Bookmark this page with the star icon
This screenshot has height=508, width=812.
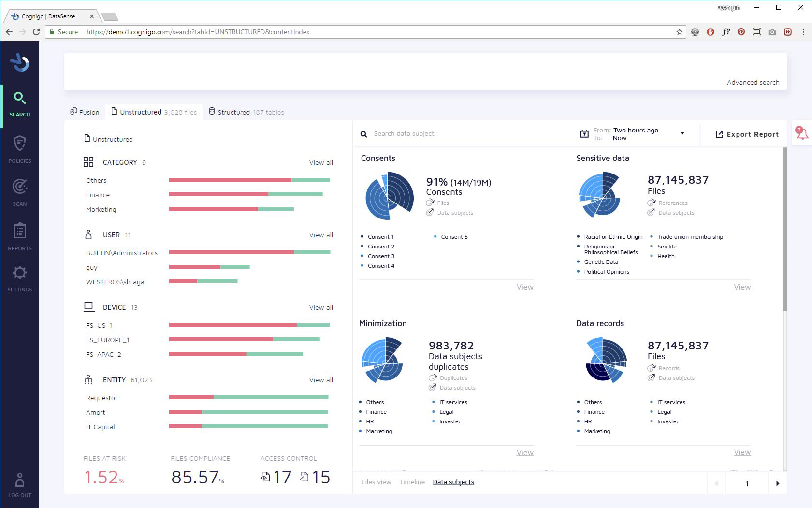coord(679,32)
